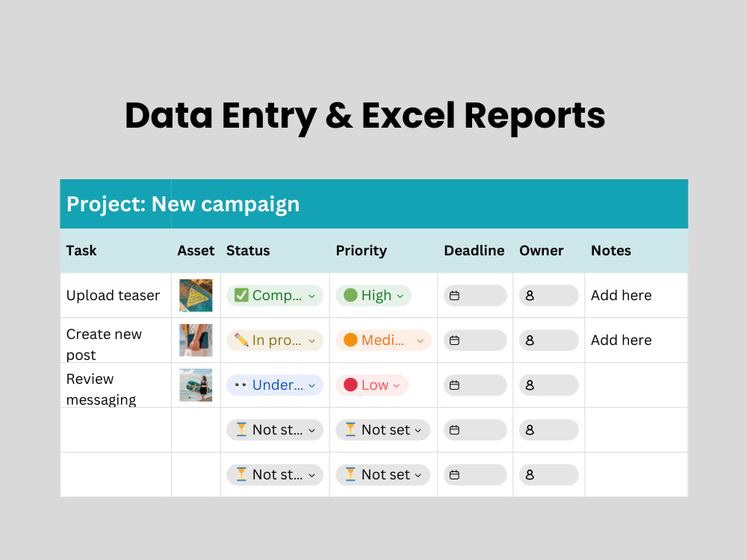Open the Upload teaser asset thumbnail
747x560 pixels.
196,295
